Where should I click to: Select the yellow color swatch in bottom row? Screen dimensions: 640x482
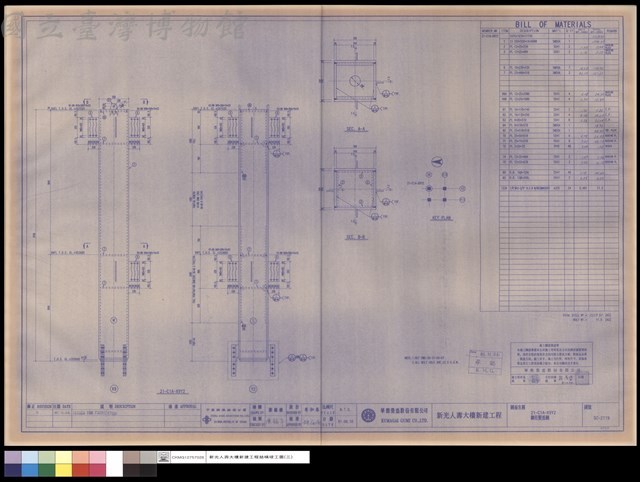(64, 470)
